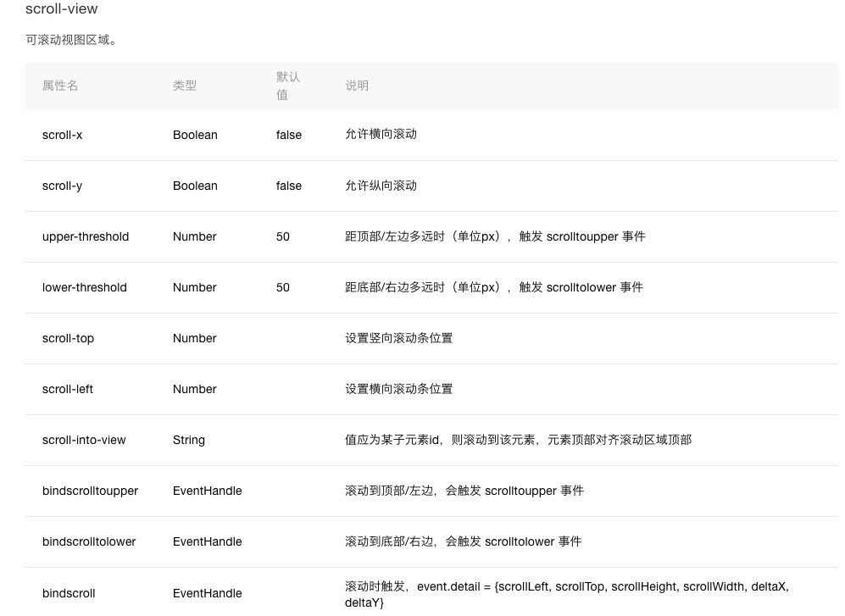Click the 允许横向滚动 description text
Image resolution: width=845 pixels, height=616 pixels.
pos(381,134)
